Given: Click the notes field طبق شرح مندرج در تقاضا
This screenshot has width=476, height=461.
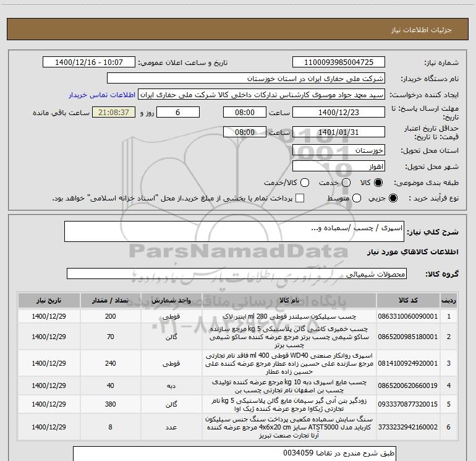Looking at the screenshot, I should coord(234,454).
